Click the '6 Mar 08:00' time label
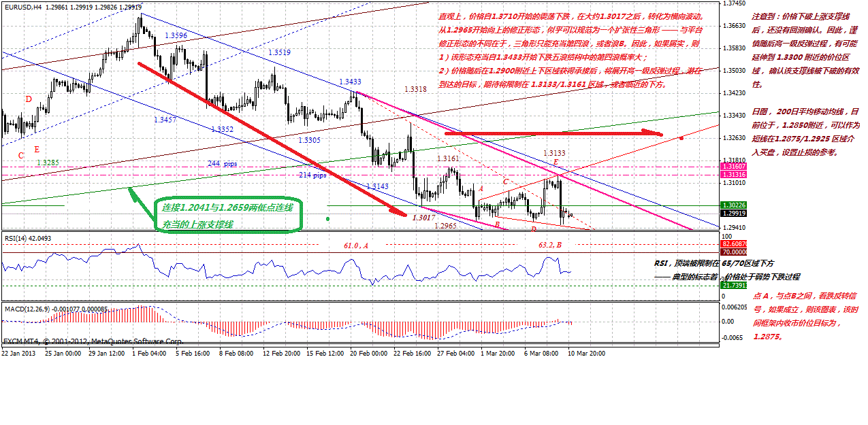The height and width of the screenshot is (425, 868). [x=542, y=353]
